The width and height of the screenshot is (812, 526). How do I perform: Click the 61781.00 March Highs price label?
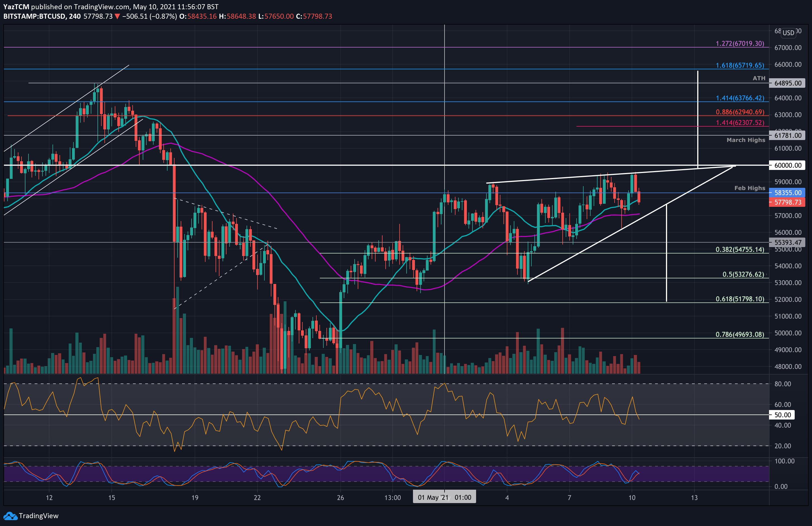(x=787, y=135)
